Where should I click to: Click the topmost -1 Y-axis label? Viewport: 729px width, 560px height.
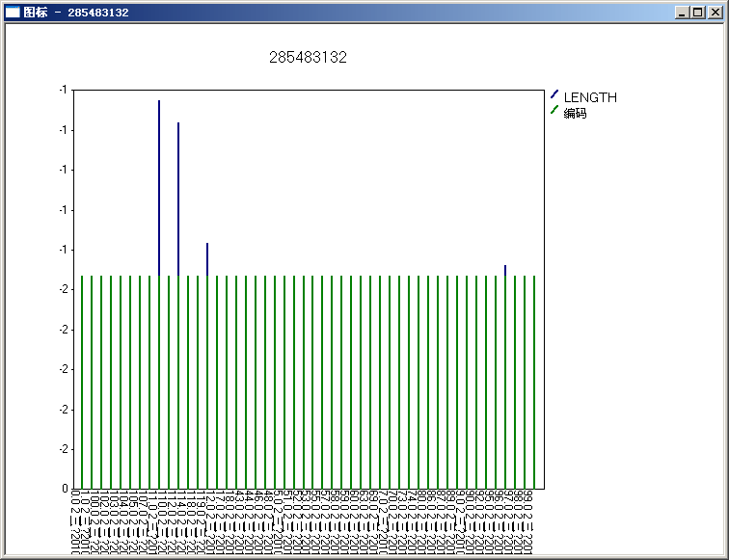click(x=63, y=90)
